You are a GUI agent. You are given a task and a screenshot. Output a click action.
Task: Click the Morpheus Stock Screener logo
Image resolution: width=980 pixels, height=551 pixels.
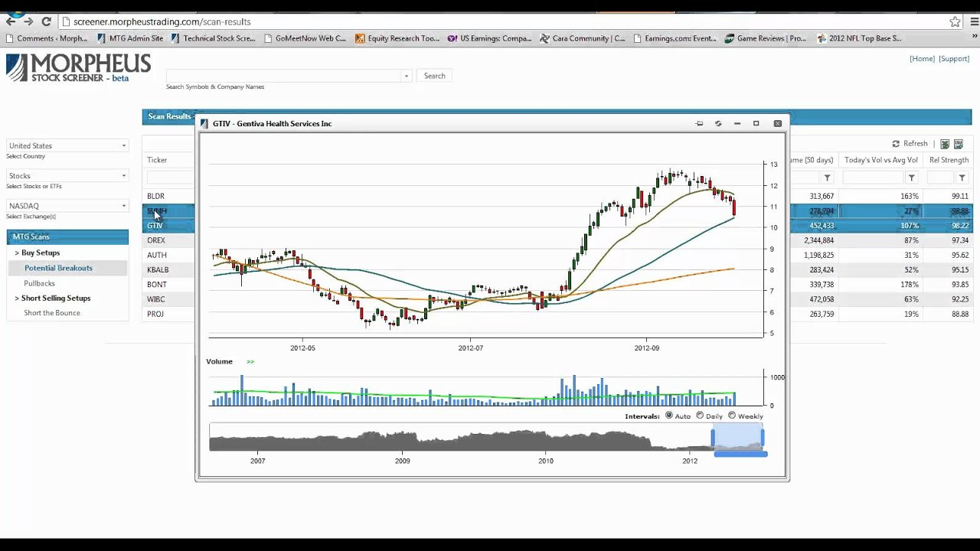pyautogui.click(x=79, y=67)
